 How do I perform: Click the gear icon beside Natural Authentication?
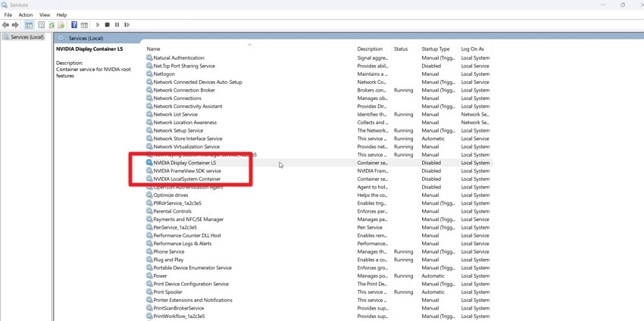[149, 58]
